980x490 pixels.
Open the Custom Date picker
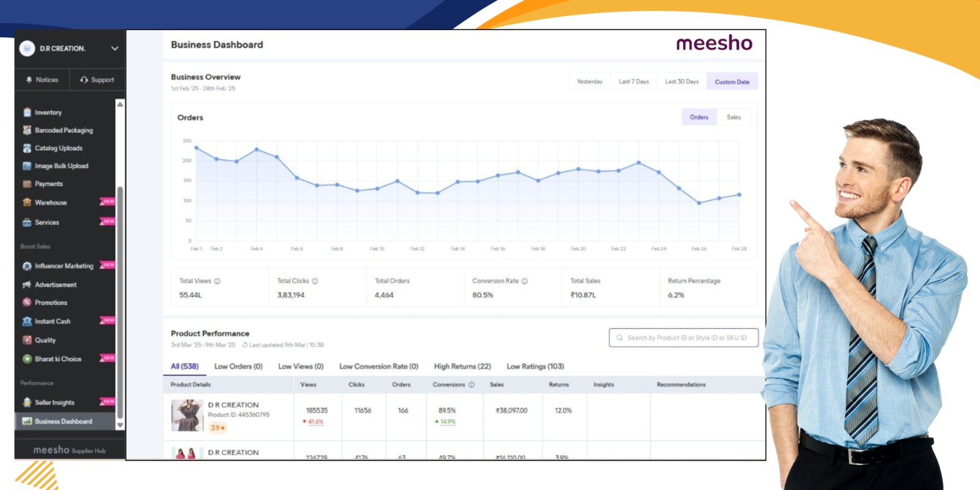(732, 81)
